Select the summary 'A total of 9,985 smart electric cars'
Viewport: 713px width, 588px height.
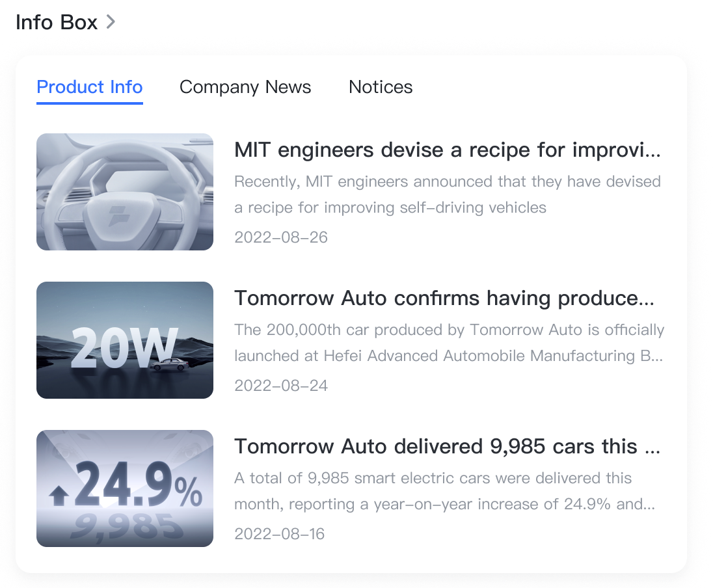[x=445, y=490]
